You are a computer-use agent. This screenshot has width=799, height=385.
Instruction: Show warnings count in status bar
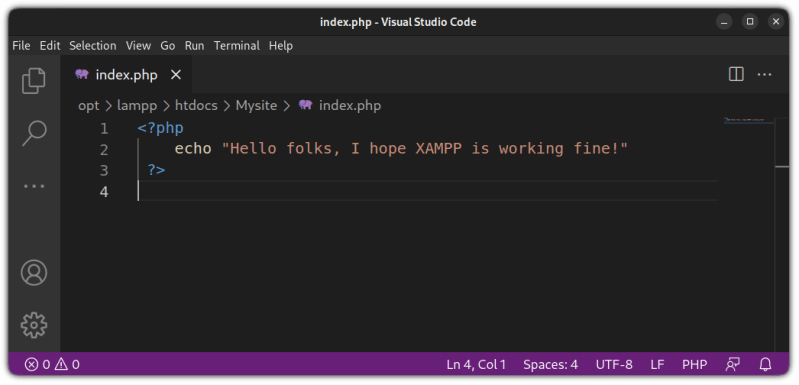(x=67, y=364)
